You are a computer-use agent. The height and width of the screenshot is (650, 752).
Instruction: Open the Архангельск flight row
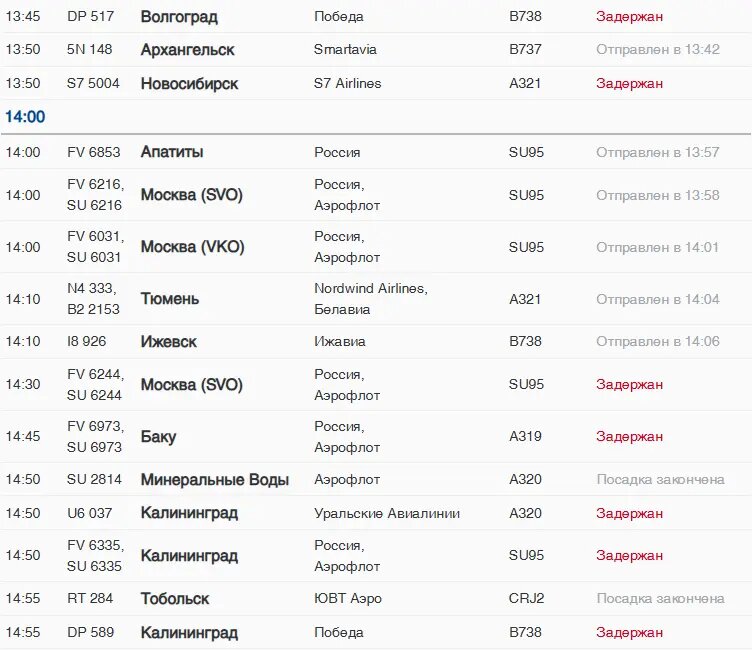(187, 50)
